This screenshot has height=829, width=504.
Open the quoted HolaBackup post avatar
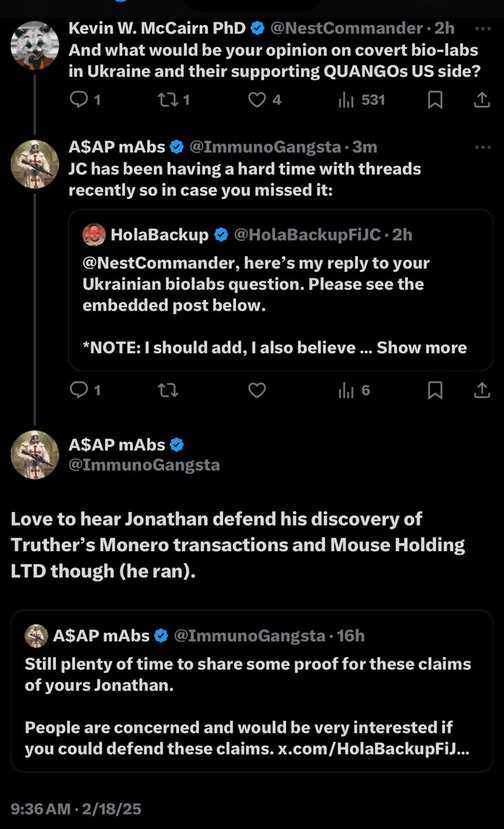point(94,235)
